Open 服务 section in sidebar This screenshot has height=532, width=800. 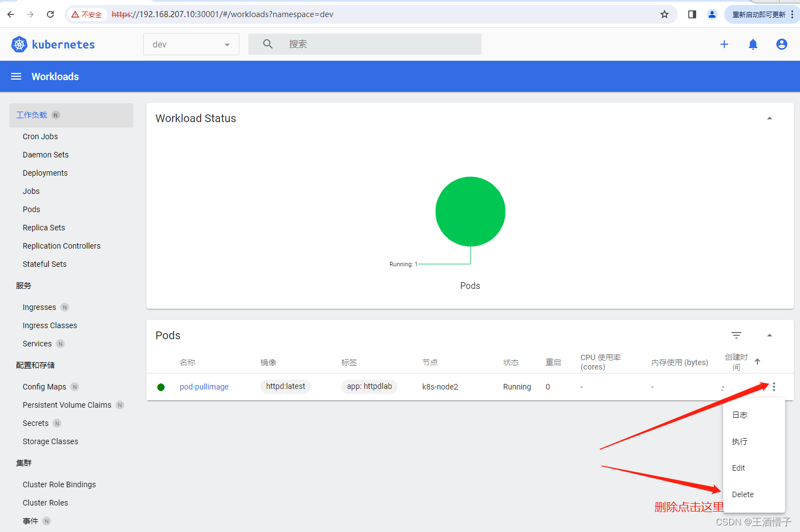coord(24,286)
